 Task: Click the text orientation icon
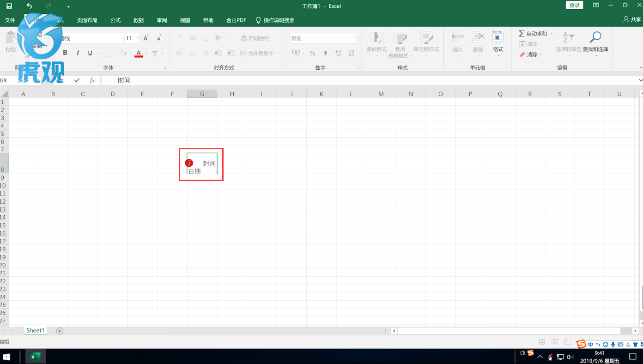click(218, 38)
